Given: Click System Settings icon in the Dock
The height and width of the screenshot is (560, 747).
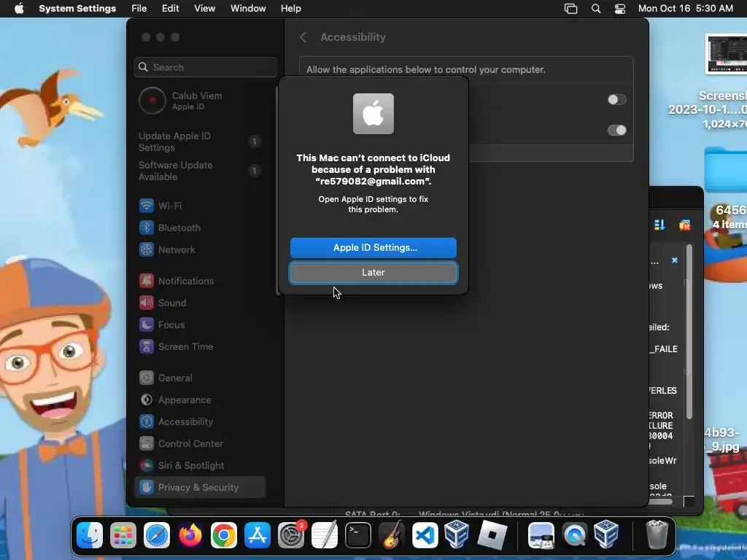Looking at the screenshot, I should click(x=290, y=534).
